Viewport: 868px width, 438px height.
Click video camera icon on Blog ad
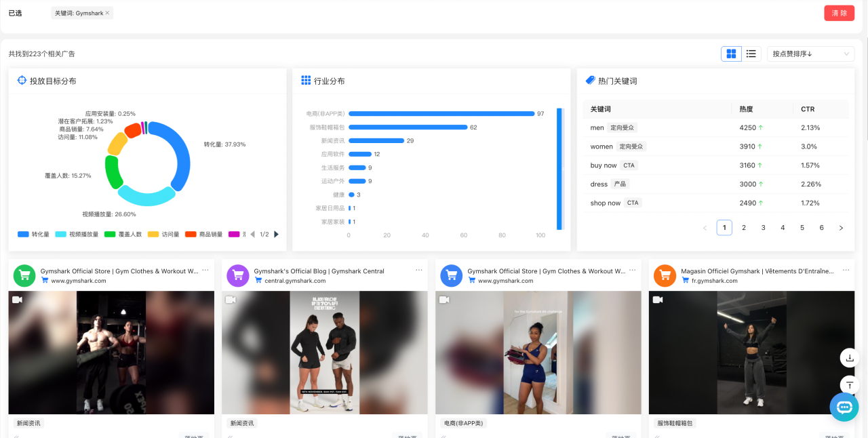pos(231,300)
